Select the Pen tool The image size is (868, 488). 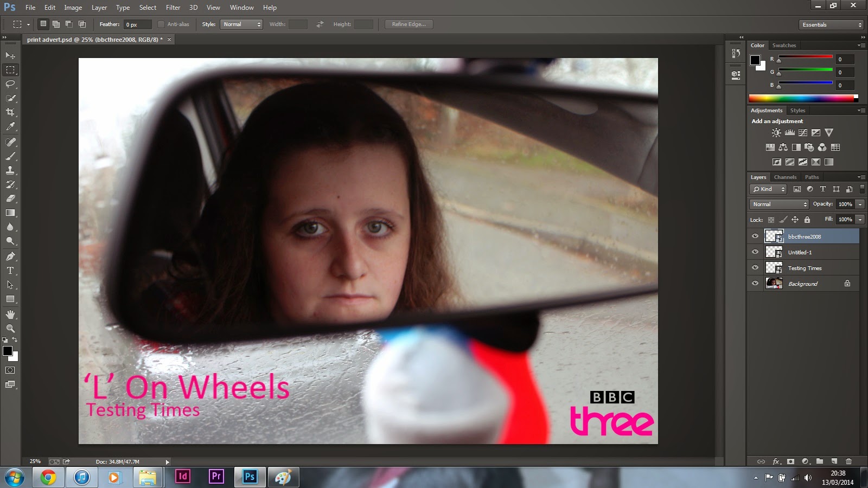pyautogui.click(x=10, y=256)
